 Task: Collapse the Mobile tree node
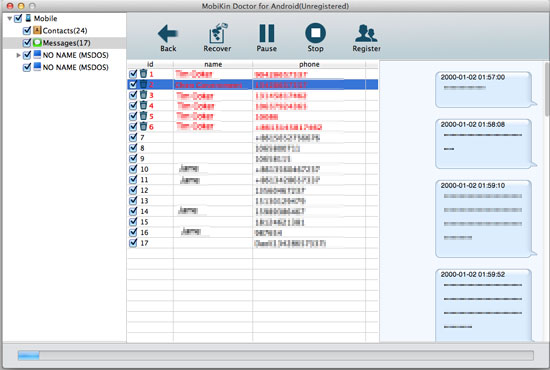pyautogui.click(x=9, y=18)
